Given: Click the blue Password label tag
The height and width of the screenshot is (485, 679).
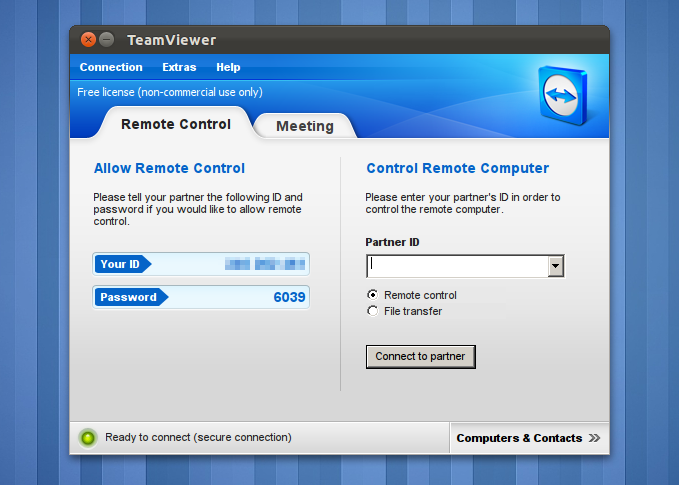Looking at the screenshot, I should (x=130, y=297).
